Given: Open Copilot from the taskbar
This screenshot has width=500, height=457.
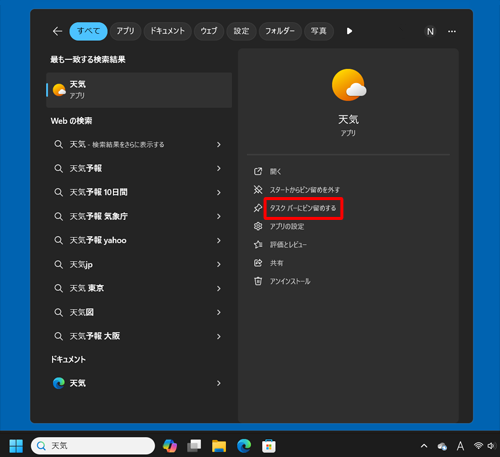Looking at the screenshot, I should (170, 446).
